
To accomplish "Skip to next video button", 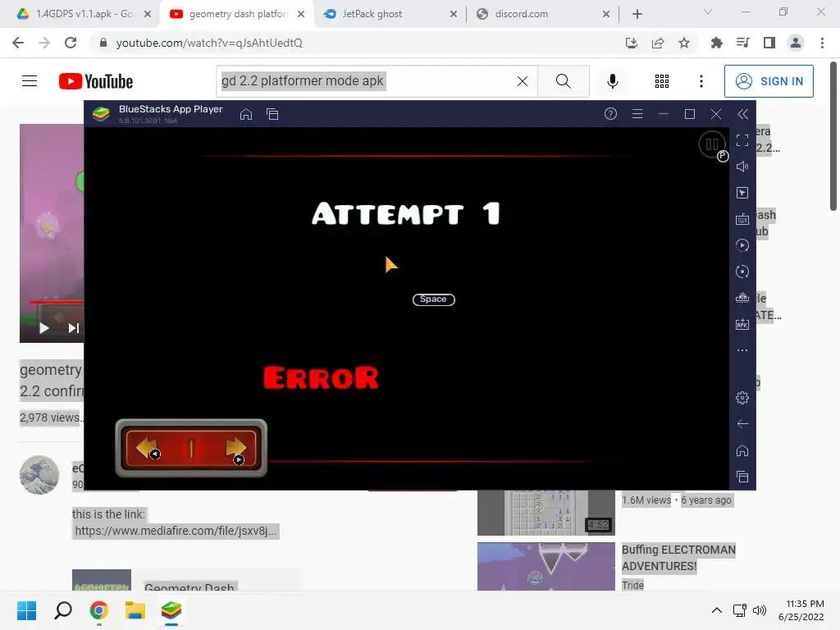I will click(x=73, y=328).
